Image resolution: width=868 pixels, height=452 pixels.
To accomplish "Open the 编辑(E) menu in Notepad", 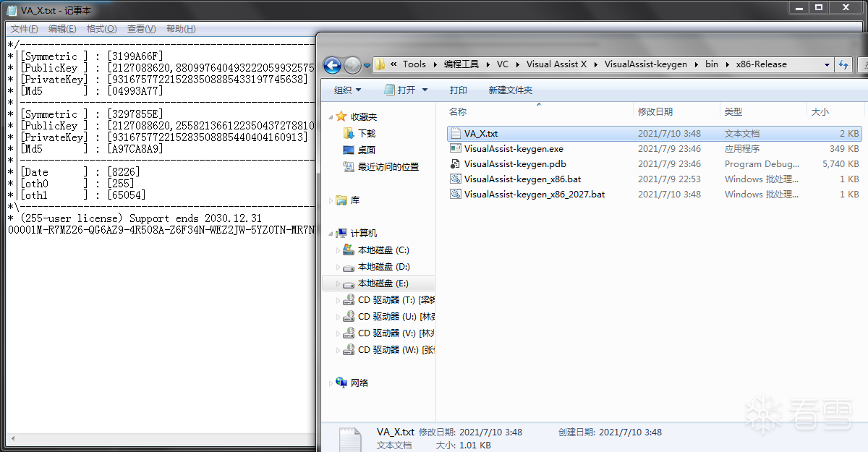I will click(62, 29).
